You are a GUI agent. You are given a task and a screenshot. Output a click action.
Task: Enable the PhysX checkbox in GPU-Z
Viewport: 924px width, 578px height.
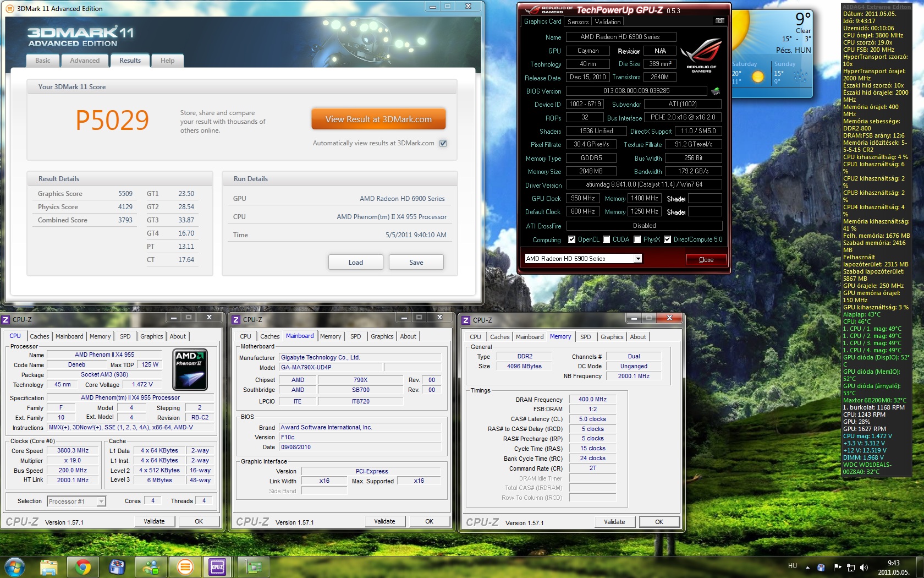(637, 239)
